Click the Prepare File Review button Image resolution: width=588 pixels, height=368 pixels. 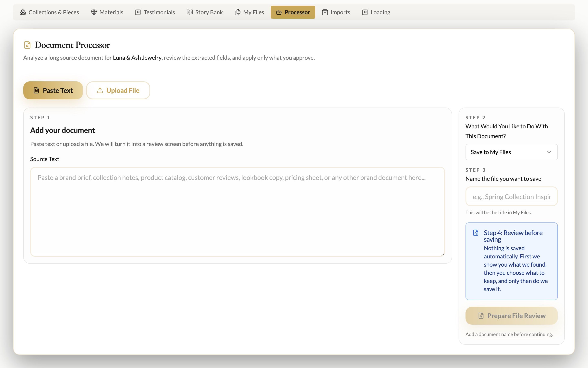pos(511,316)
